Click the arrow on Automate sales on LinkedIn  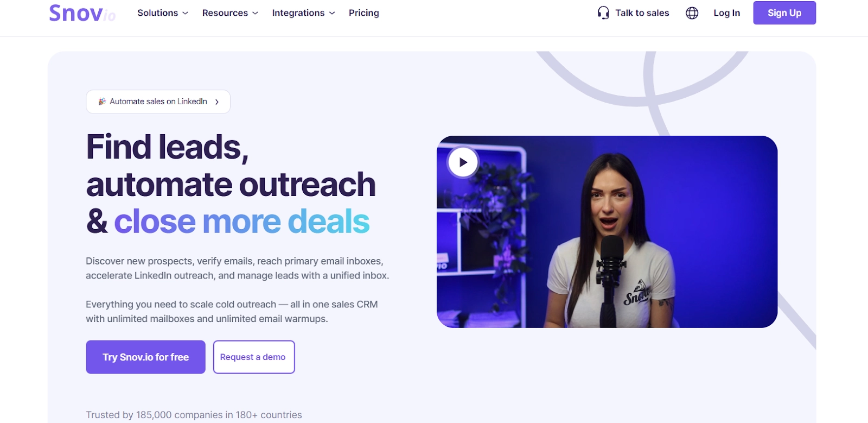(217, 102)
